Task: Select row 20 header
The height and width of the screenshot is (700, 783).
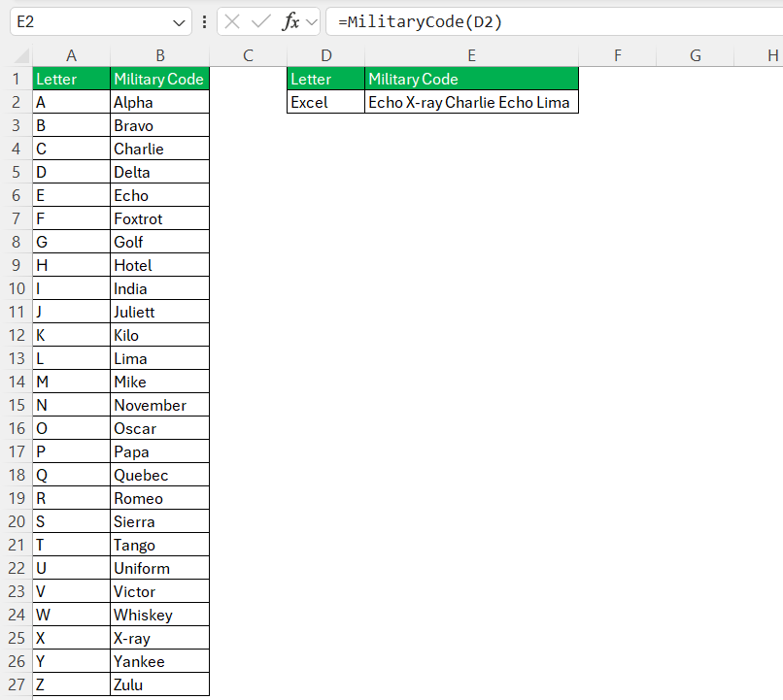Action: coord(17,521)
